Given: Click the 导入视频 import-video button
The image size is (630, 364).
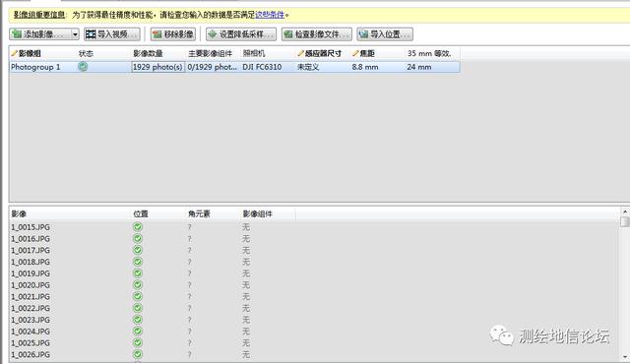Looking at the screenshot, I should click(112, 34).
